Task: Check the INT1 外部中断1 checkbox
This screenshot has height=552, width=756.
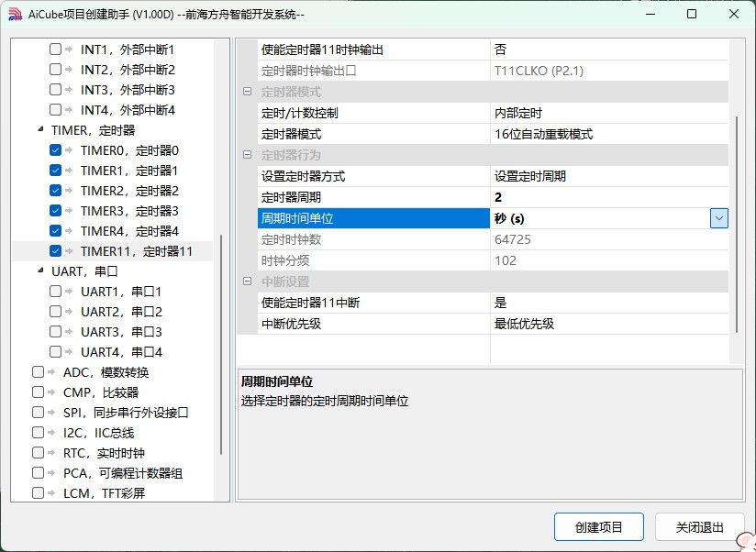Action: point(55,50)
